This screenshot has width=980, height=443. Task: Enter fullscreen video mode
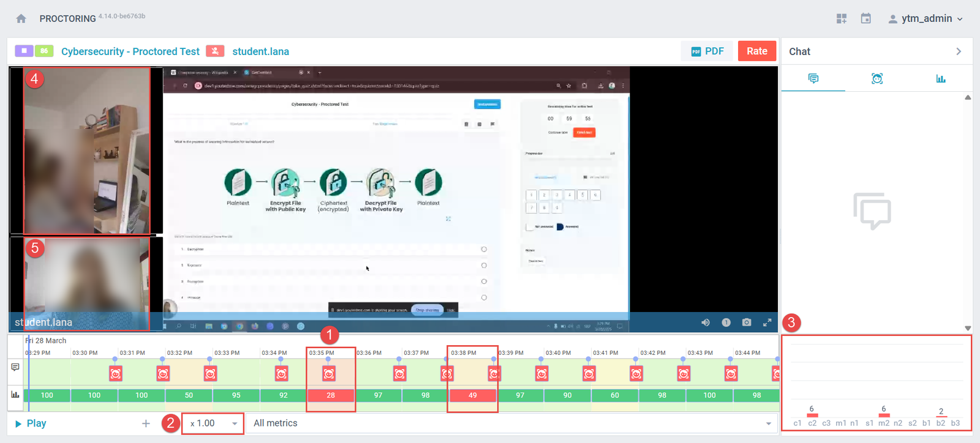pyautogui.click(x=767, y=322)
